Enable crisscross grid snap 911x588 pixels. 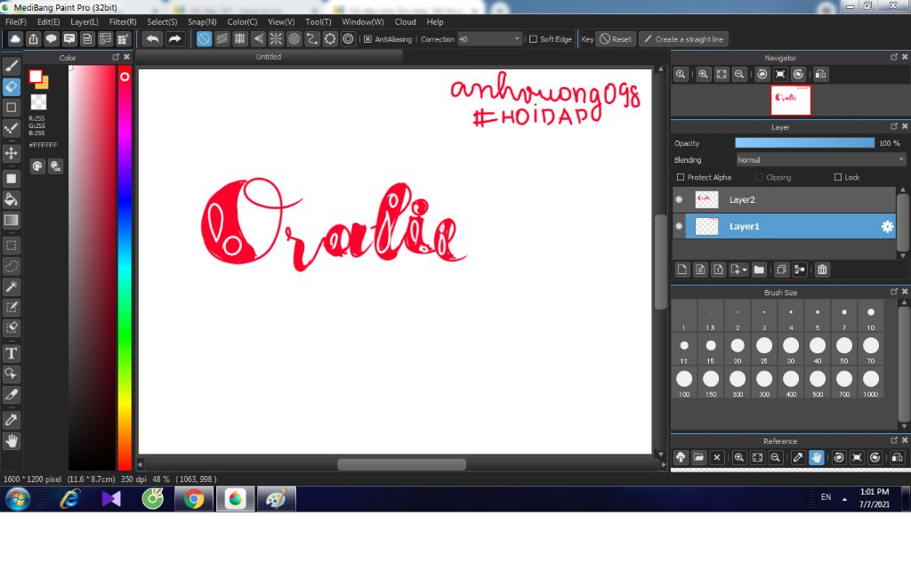pyautogui.click(x=240, y=39)
